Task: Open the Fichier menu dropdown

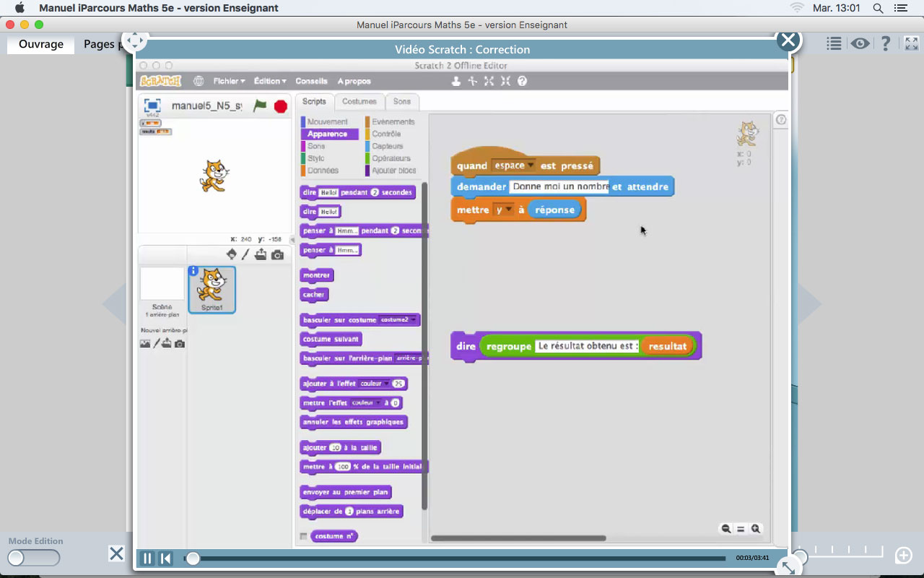Action: [x=229, y=81]
